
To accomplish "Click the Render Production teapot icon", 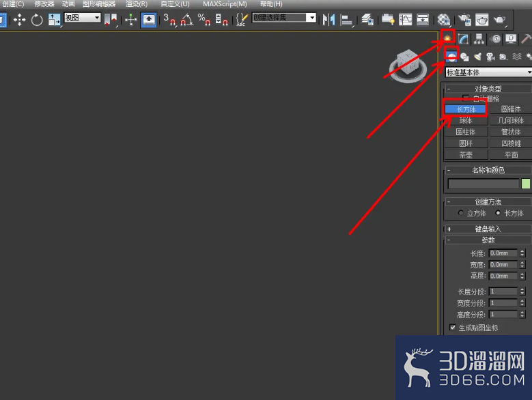I will coord(499,20).
